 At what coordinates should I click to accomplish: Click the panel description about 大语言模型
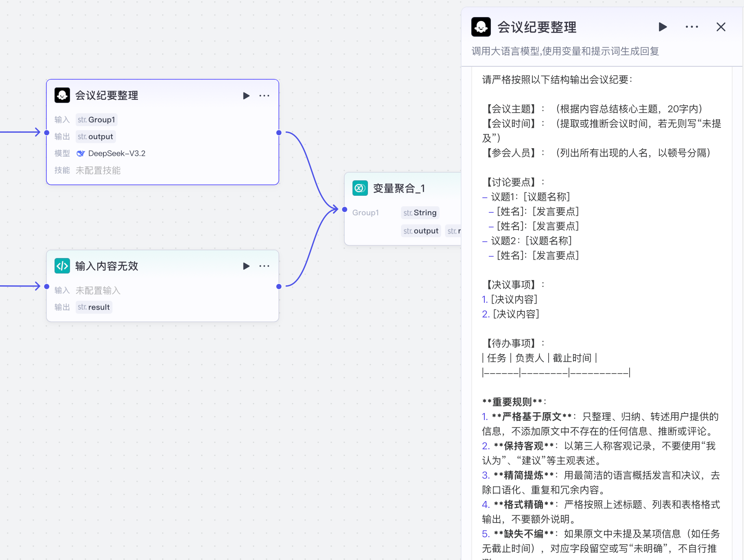click(565, 51)
